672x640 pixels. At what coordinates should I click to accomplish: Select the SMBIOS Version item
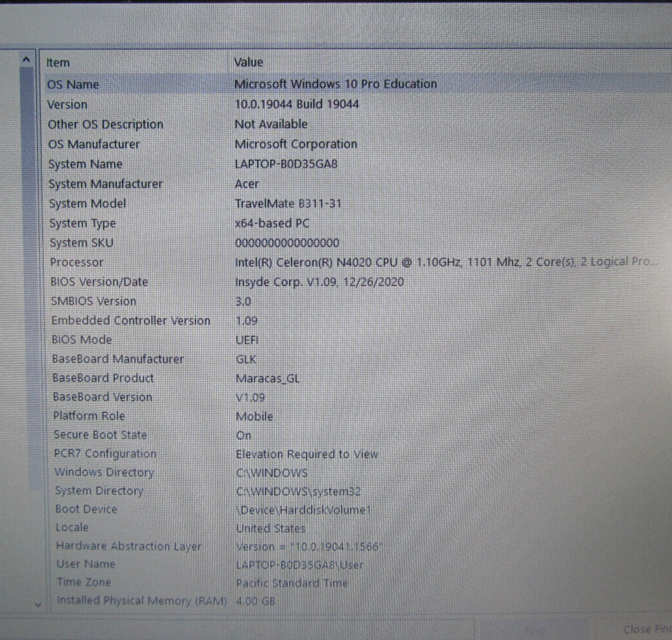tap(94, 301)
